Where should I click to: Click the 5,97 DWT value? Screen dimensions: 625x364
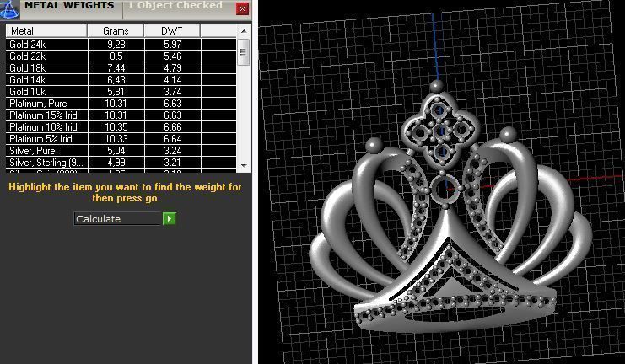click(x=173, y=44)
